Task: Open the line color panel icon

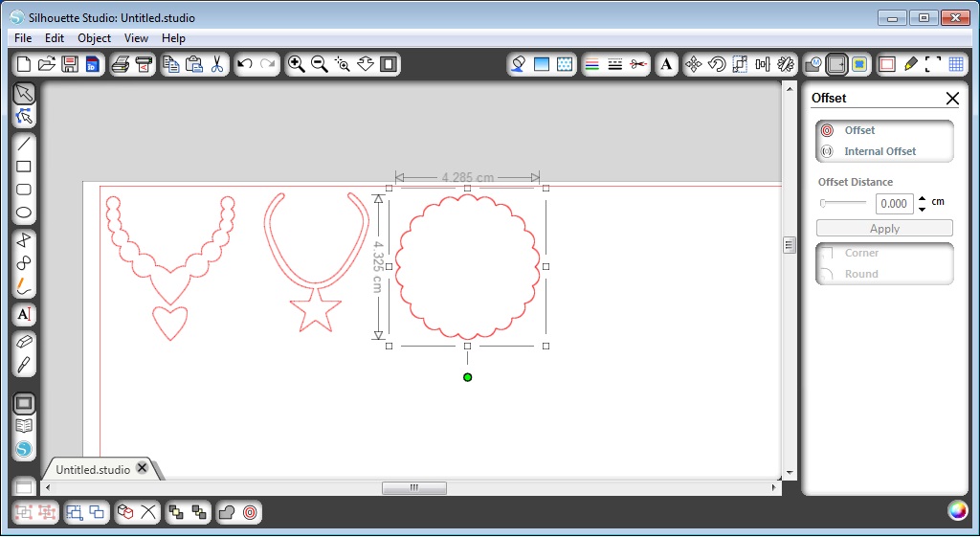Action: (x=591, y=64)
